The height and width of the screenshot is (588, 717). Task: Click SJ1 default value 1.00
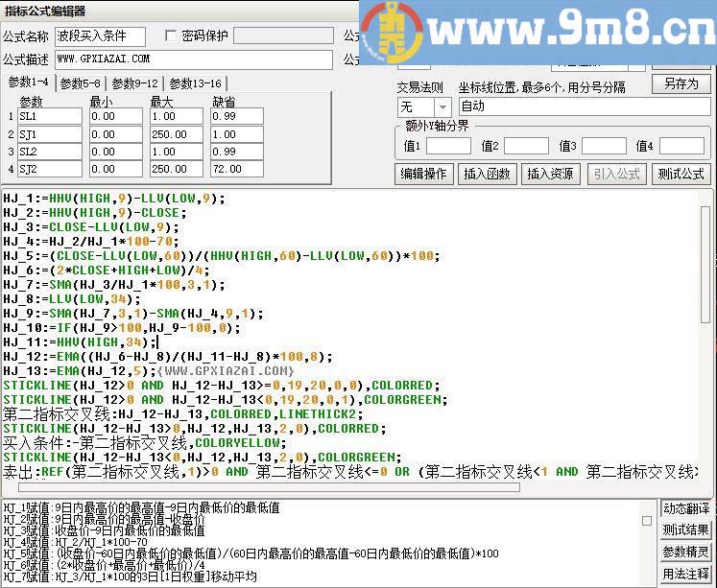[237, 135]
